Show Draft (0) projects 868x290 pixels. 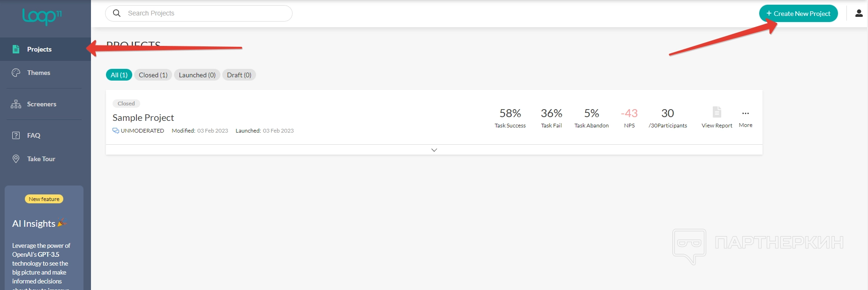[x=239, y=75]
